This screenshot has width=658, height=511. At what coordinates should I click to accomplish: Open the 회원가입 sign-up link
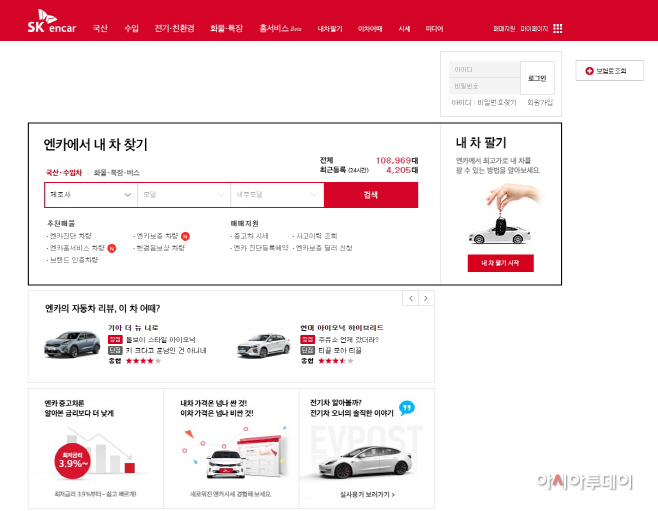point(540,102)
